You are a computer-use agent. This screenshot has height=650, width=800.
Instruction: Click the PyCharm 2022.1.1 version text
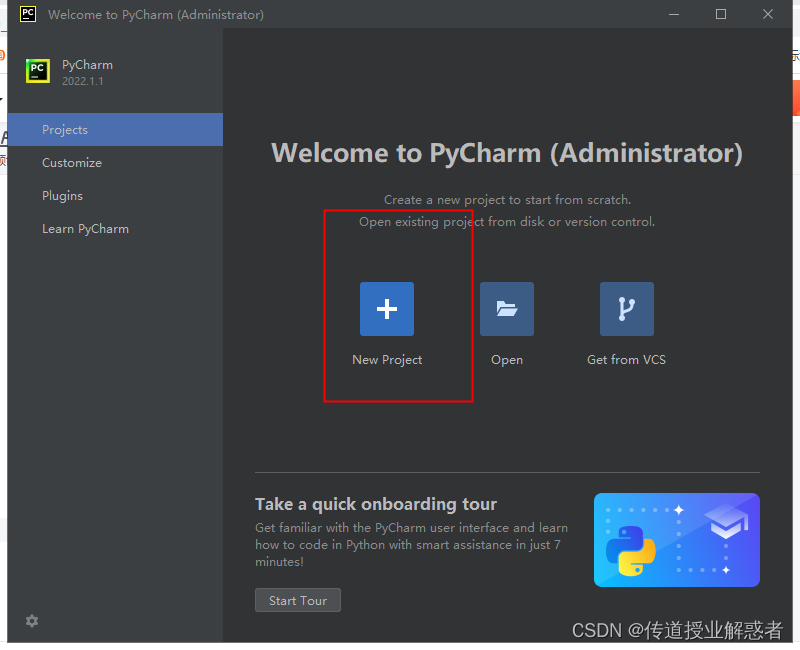pos(83,81)
